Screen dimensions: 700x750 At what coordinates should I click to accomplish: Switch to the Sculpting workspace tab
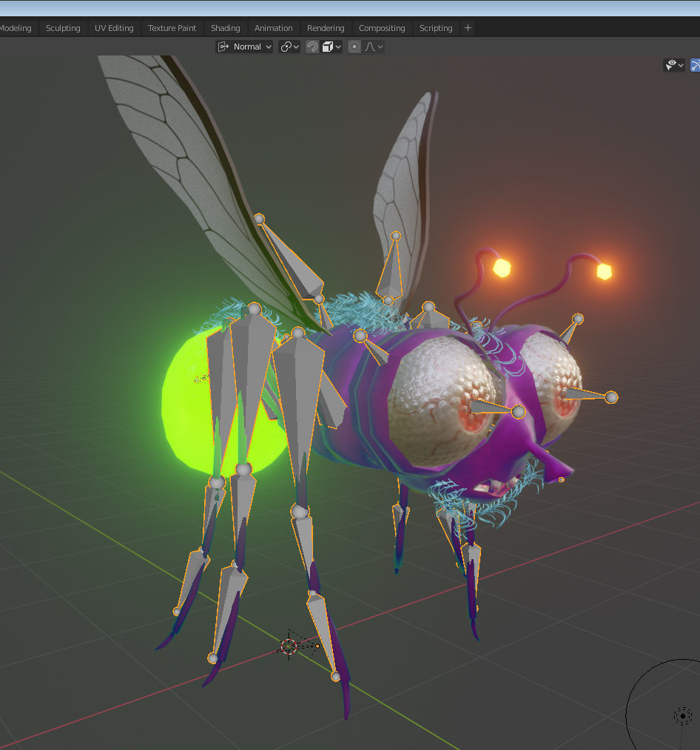[x=63, y=27]
